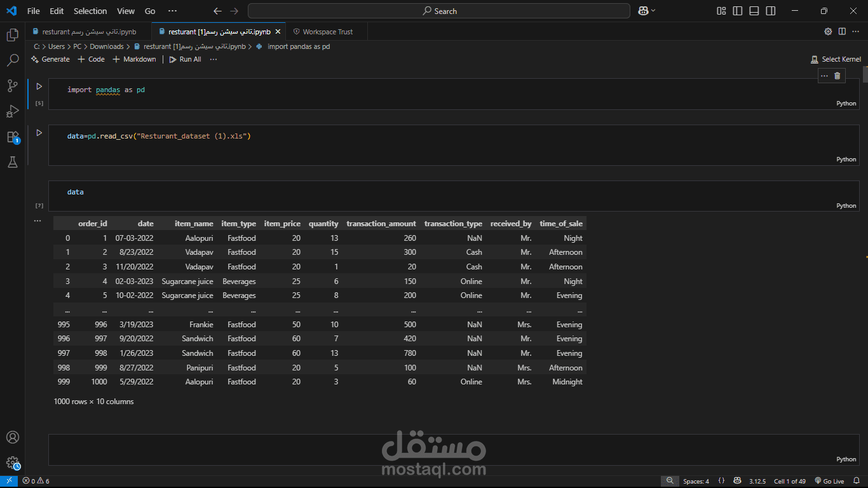Click Run All in notebook toolbar
868x488 pixels.
[x=185, y=59]
